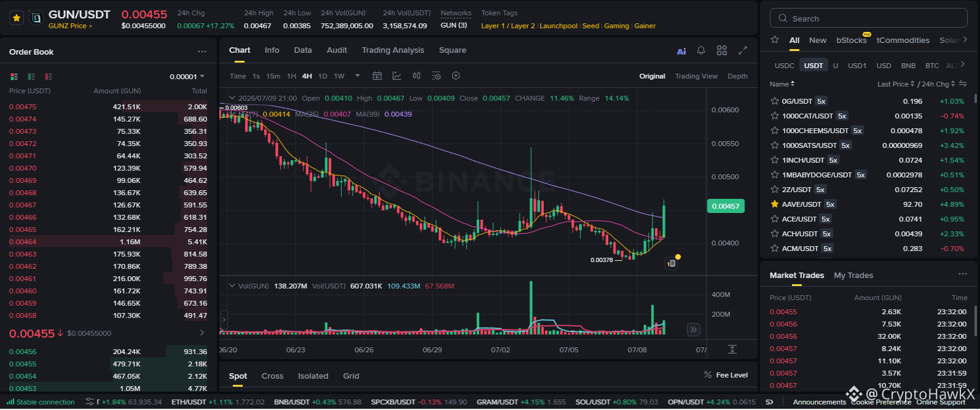This screenshot has width=980, height=410.
Task: Collapse the OHLC info line chevron
Action: coord(232,98)
